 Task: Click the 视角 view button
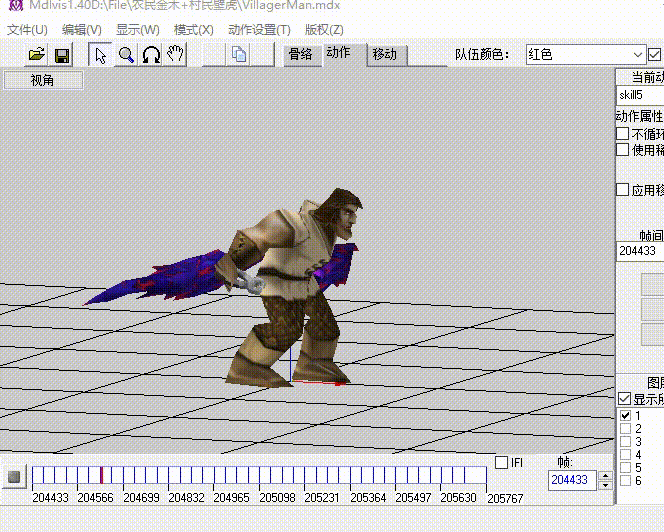pyautogui.click(x=43, y=80)
